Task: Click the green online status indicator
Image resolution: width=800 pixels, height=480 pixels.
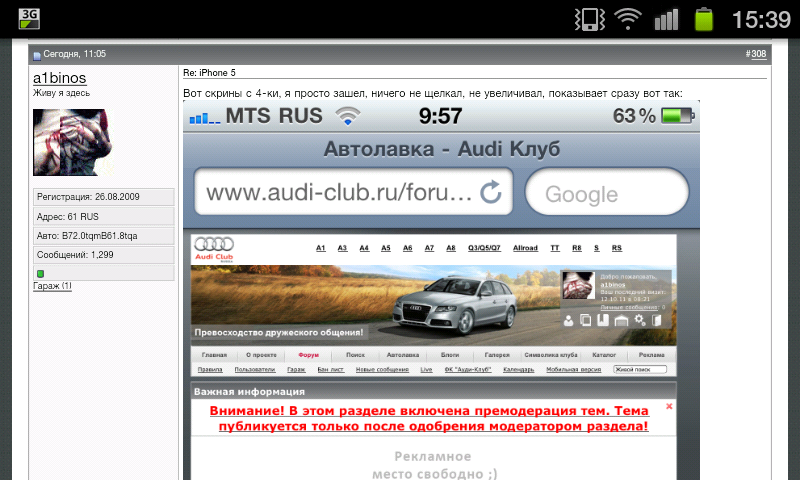Action: pyautogui.click(x=40, y=273)
